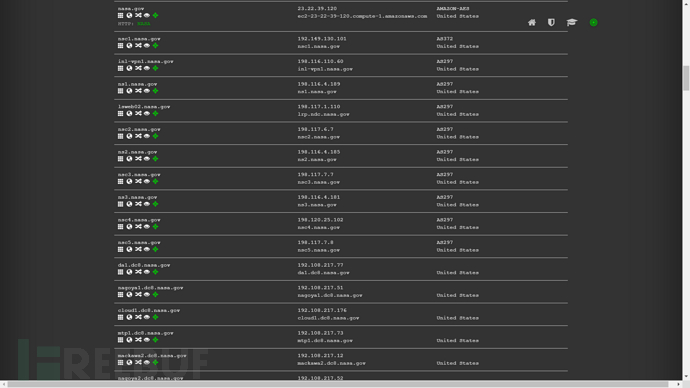690x388 pixels.
Task: Click the grid icon under nsc2.nasa.gov
Action: (121, 136)
